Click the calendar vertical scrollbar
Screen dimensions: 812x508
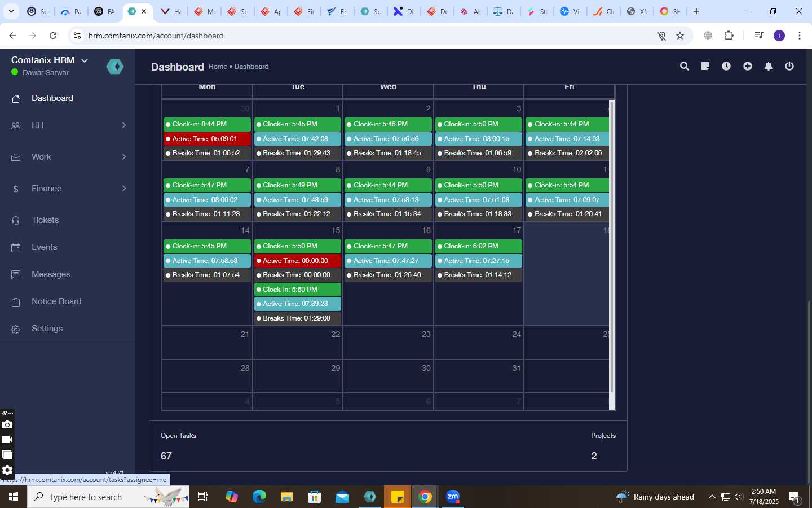point(612,247)
